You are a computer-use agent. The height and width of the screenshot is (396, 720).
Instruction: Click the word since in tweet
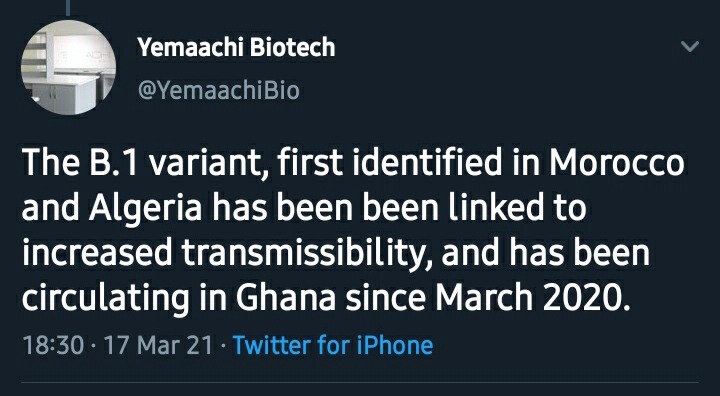(x=387, y=299)
